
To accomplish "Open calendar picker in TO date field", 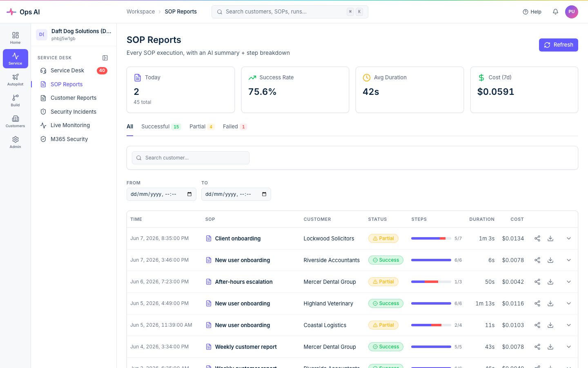I will click(x=264, y=194).
